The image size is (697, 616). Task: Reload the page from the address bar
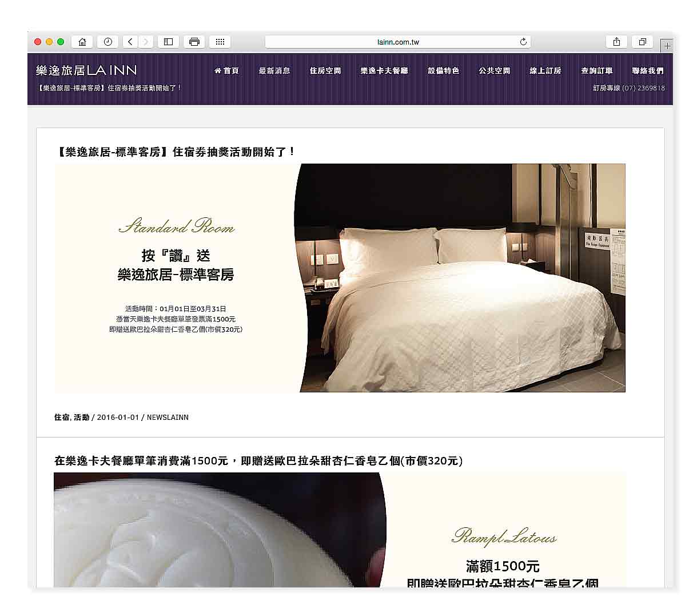[523, 42]
